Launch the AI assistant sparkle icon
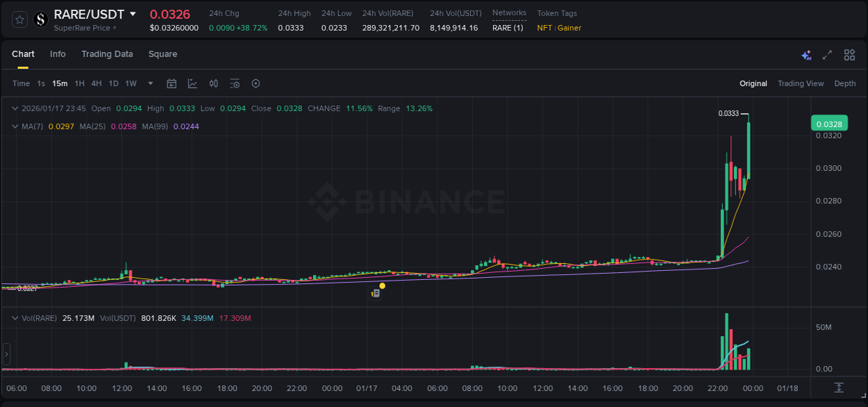The width and height of the screenshot is (868, 407). (806, 54)
